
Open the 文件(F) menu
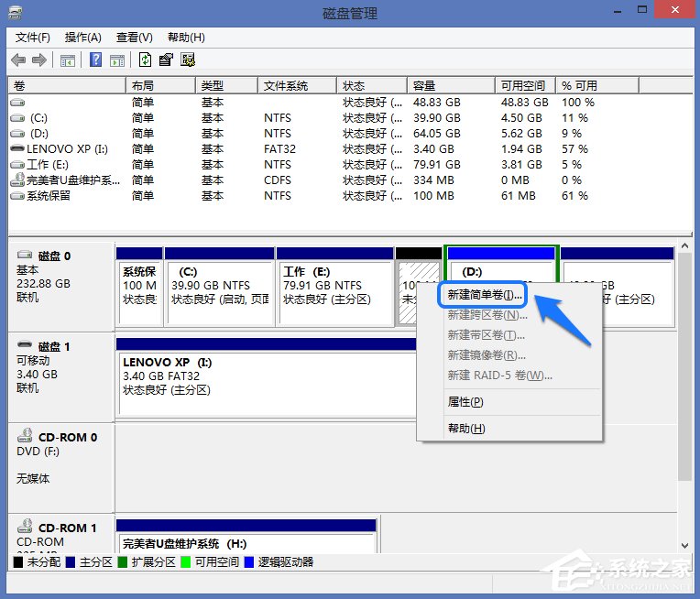[x=33, y=38]
